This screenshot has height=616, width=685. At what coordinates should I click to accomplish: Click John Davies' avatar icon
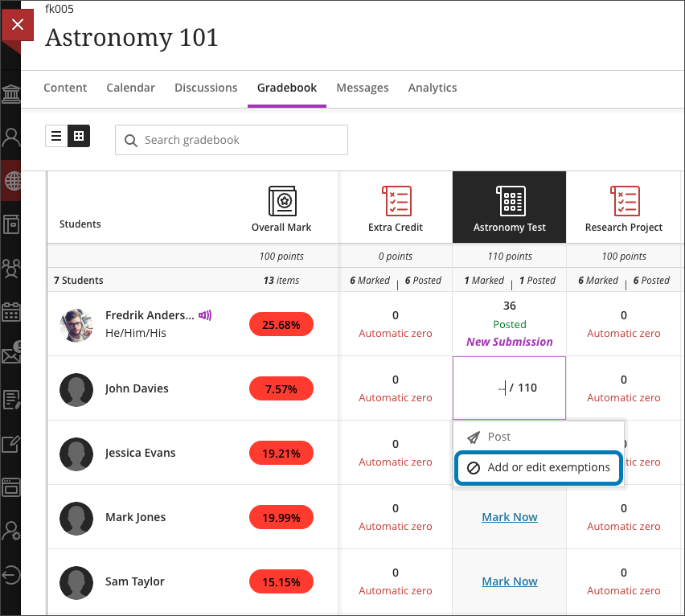pos(76,388)
